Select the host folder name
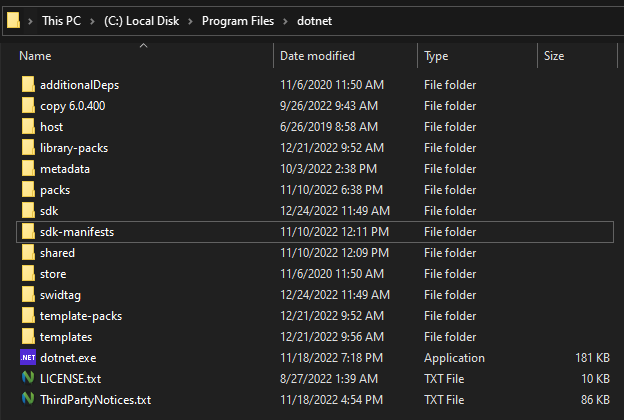Image resolution: width=624 pixels, height=420 pixels. [51, 127]
